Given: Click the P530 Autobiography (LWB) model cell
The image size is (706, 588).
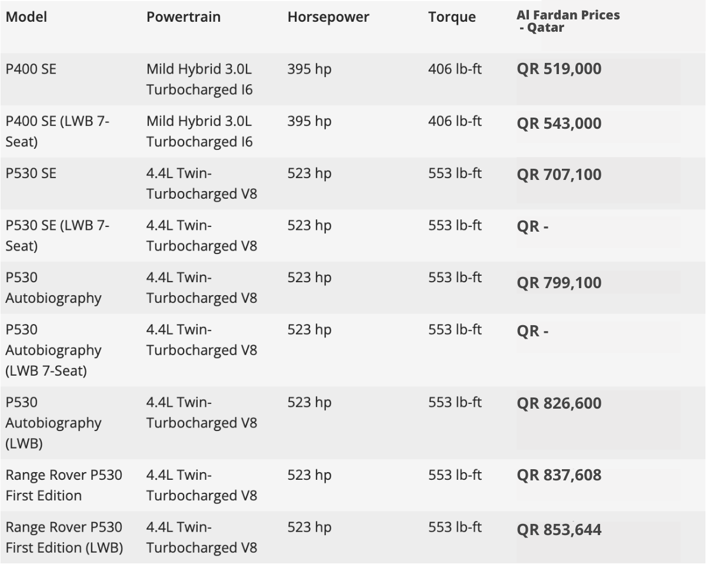Looking at the screenshot, I should pyautogui.click(x=54, y=423).
